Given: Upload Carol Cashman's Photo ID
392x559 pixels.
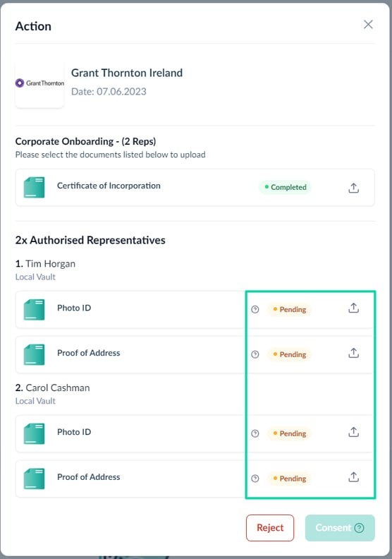Looking at the screenshot, I should tap(353, 432).
